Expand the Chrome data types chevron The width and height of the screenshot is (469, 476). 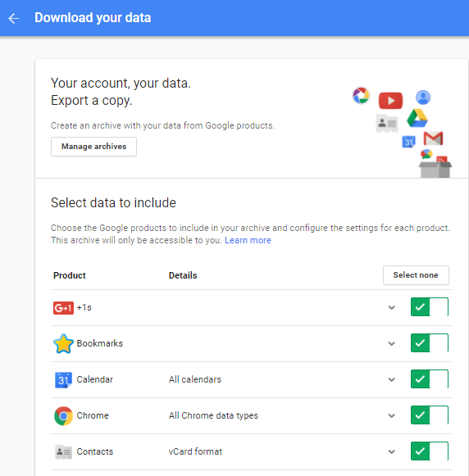pos(392,415)
